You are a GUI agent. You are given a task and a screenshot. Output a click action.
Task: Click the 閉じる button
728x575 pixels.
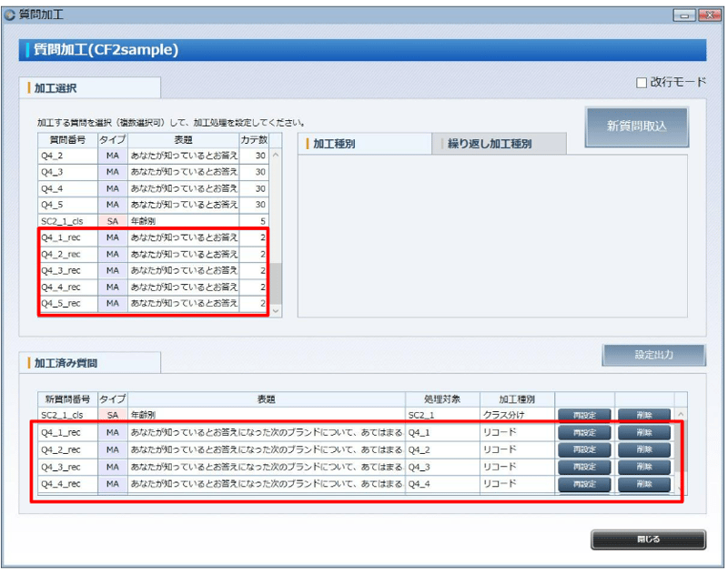coord(648,540)
